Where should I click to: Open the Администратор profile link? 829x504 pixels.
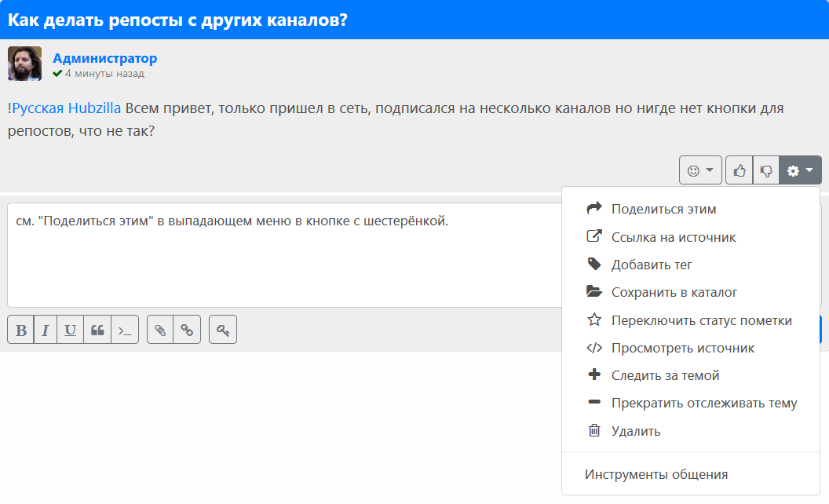tap(105, 58)
